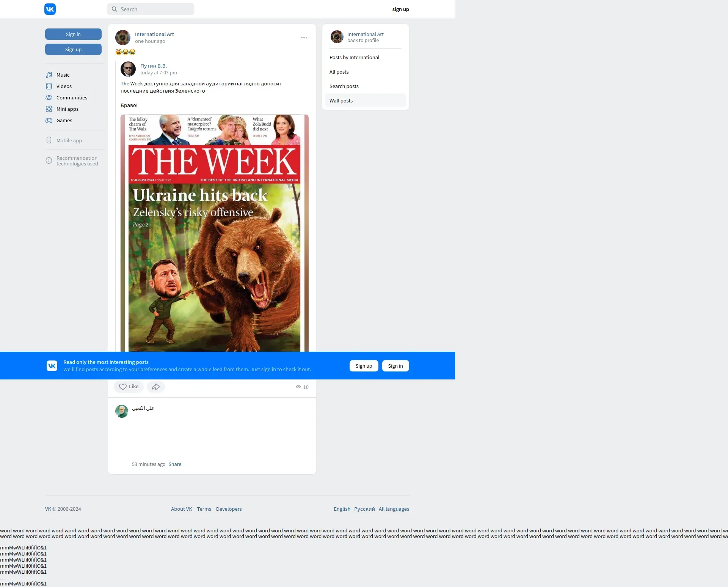728x587 pixels.
Task: Open the Developers footer link
Action: (229, 509)
